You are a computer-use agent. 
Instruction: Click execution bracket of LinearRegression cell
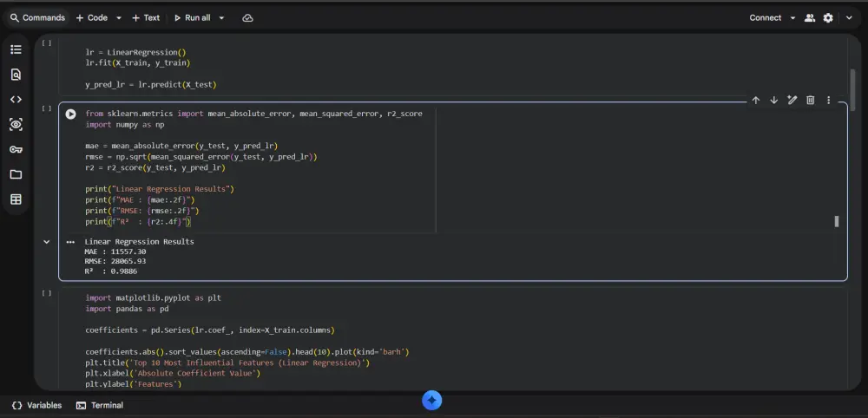(x=47, y=42)
